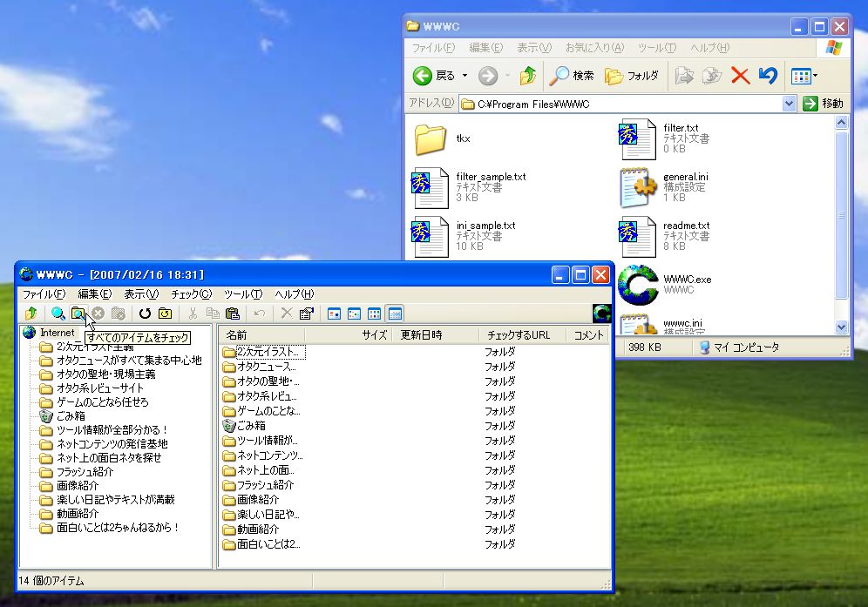Viewport: 868px width, 607px height.
Task: Open the チェック(C) menu in WWWC
Action: [x=192, y=293]
